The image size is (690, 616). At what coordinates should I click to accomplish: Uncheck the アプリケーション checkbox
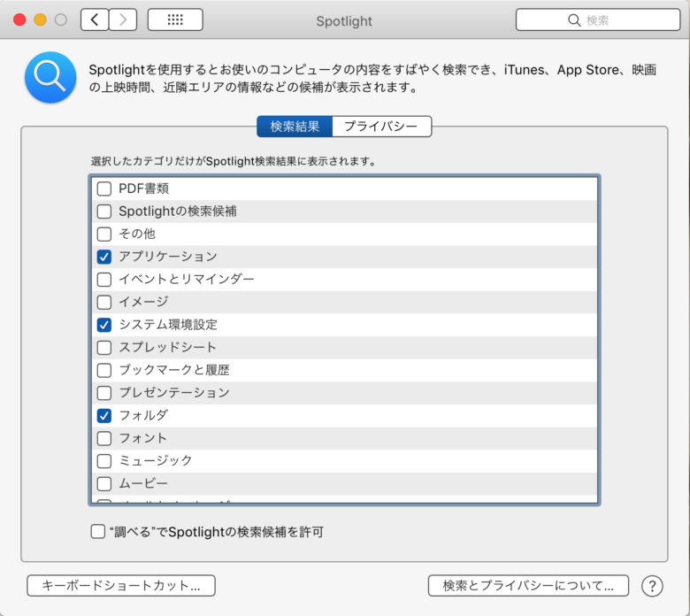(x=104, y=257)
